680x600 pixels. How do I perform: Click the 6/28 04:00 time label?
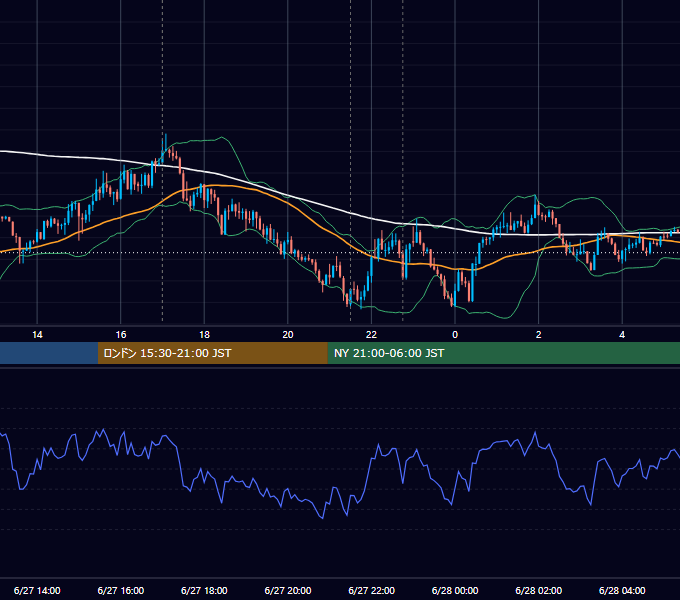(x=622, y=590)
